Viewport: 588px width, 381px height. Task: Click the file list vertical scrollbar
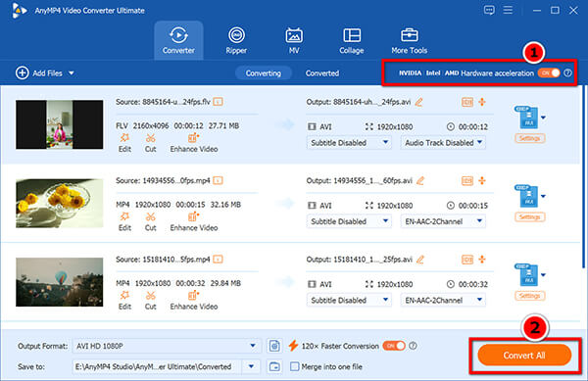click(583, 176)
